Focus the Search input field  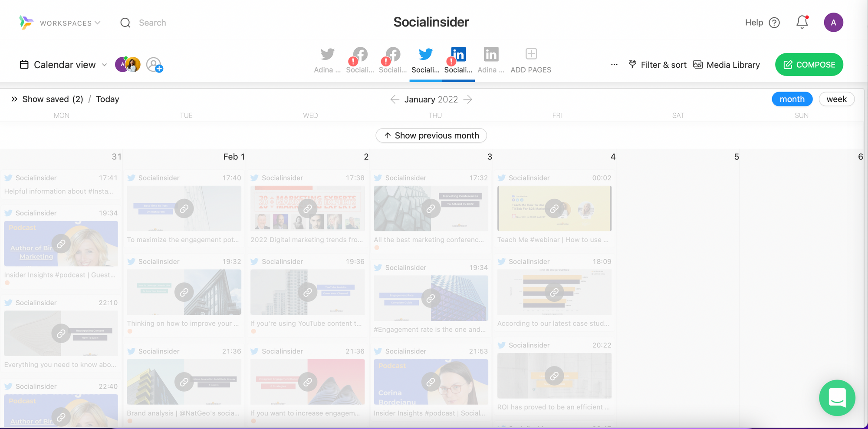(x=152, y=23)
